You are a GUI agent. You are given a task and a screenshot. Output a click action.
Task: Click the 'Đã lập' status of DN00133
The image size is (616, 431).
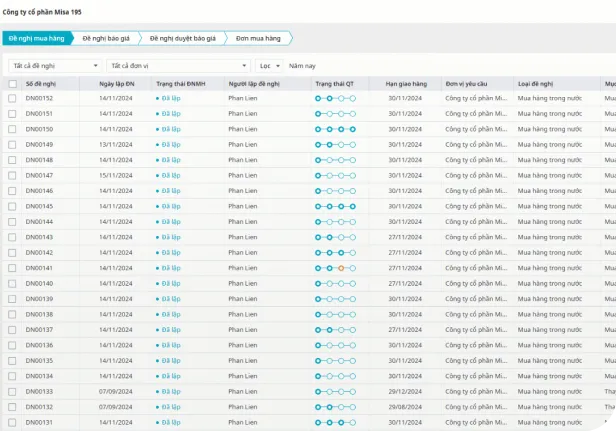(x=170, y=392)
